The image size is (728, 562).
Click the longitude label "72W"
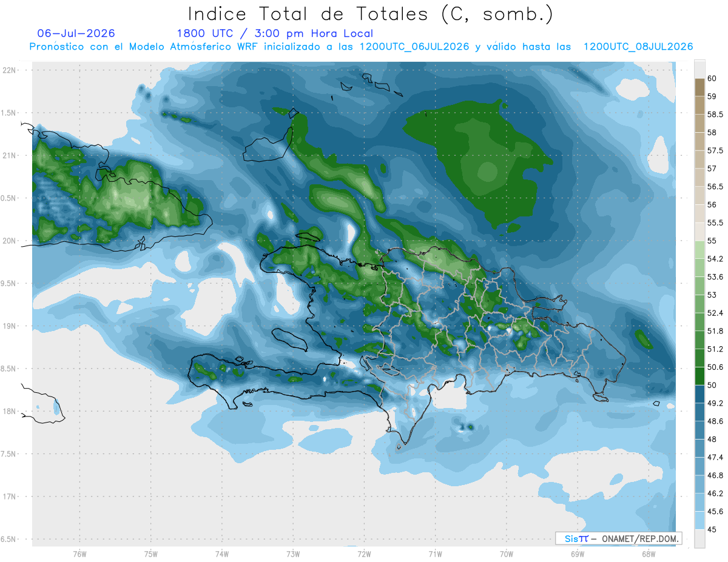click(364, 554)
